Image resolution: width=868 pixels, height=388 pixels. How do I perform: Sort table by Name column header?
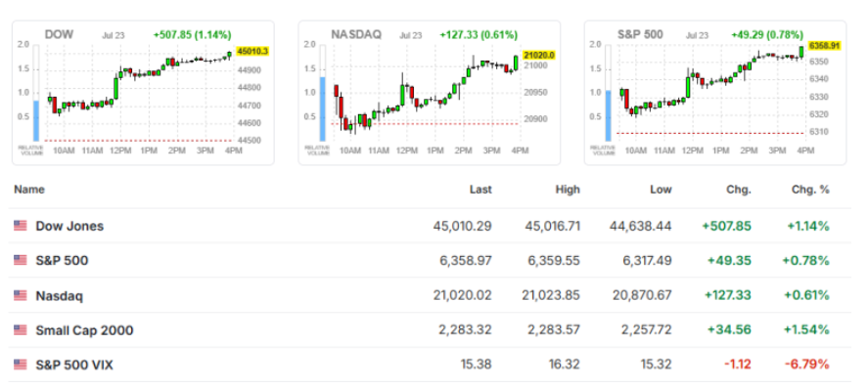[x=29, y=190]
